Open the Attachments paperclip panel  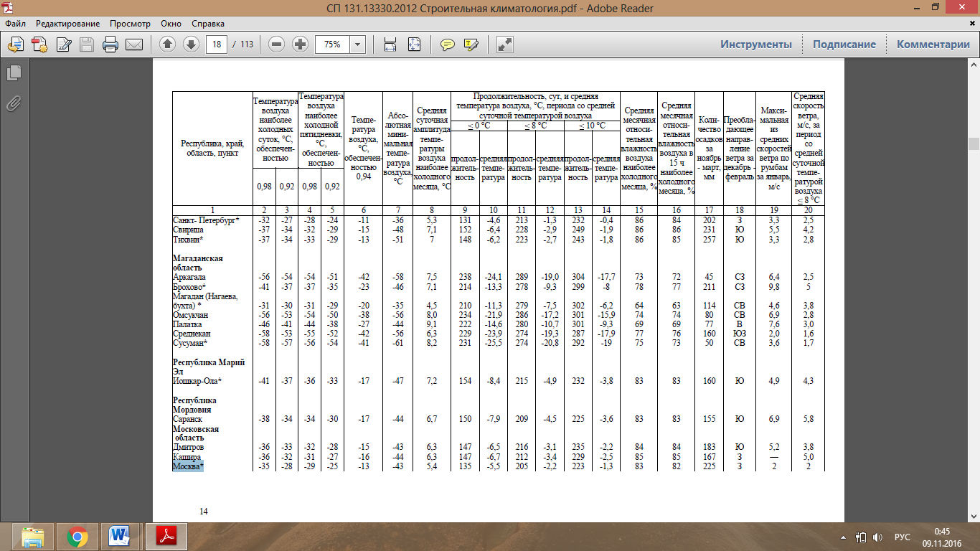pyautogui.click(x=14, y=103)
